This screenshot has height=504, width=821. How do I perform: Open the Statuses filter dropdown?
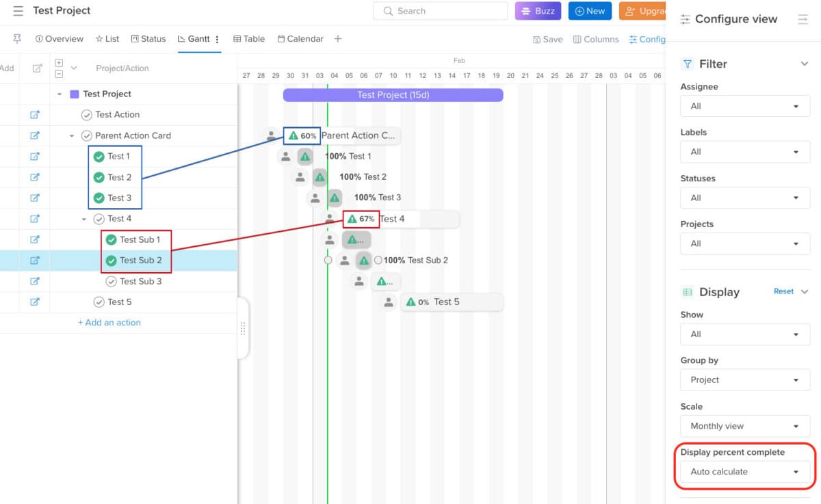745,198
